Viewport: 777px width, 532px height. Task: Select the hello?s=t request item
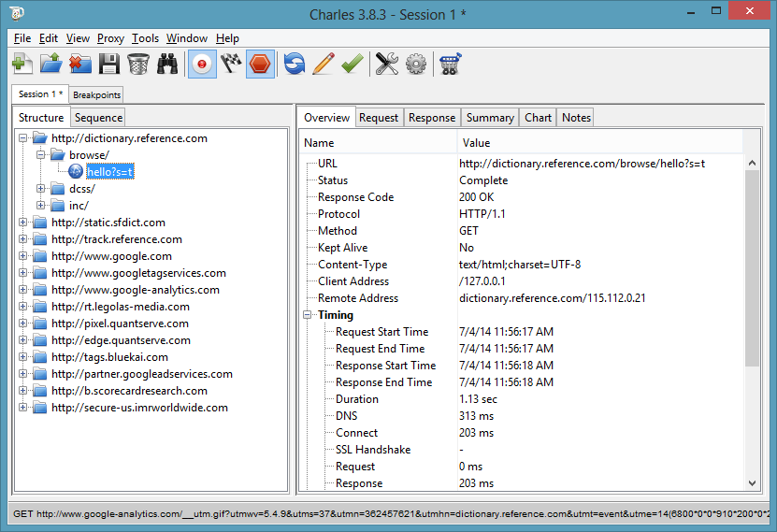pos(110,172)
